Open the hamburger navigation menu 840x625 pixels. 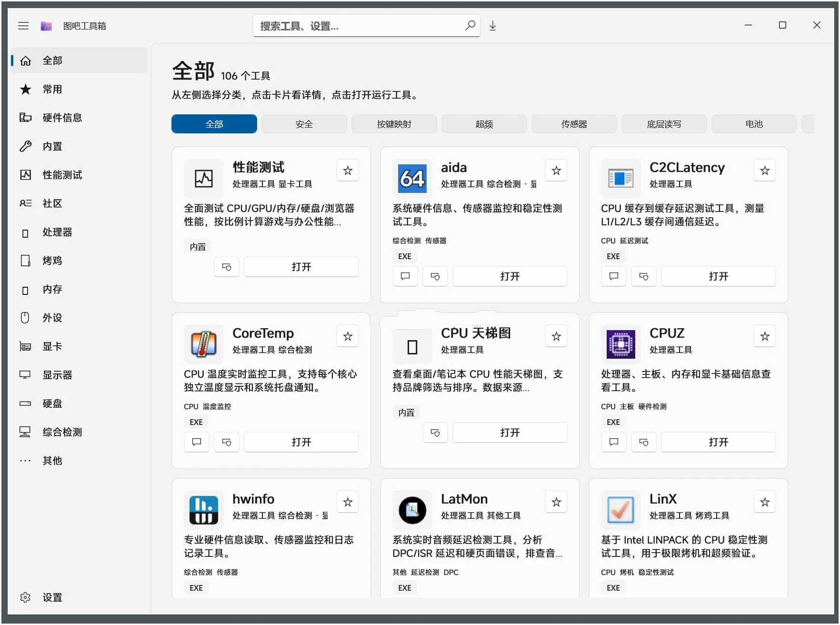pos(23,26)
